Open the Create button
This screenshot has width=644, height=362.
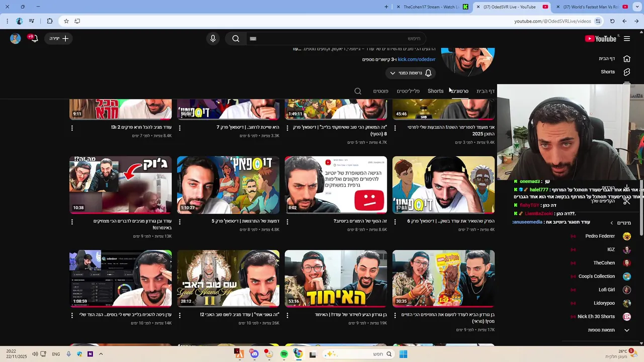click(x=59, y=39)
